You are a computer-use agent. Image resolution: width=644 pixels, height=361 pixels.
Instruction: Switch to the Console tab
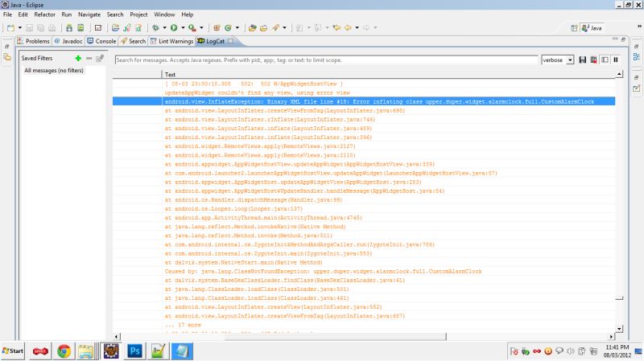click(101, 41)
